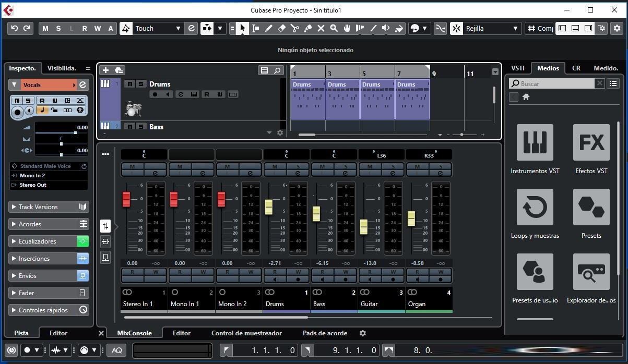Toggle global Solo state S button
This screenshot has width=628, height=364.
(x=58, y=28)
